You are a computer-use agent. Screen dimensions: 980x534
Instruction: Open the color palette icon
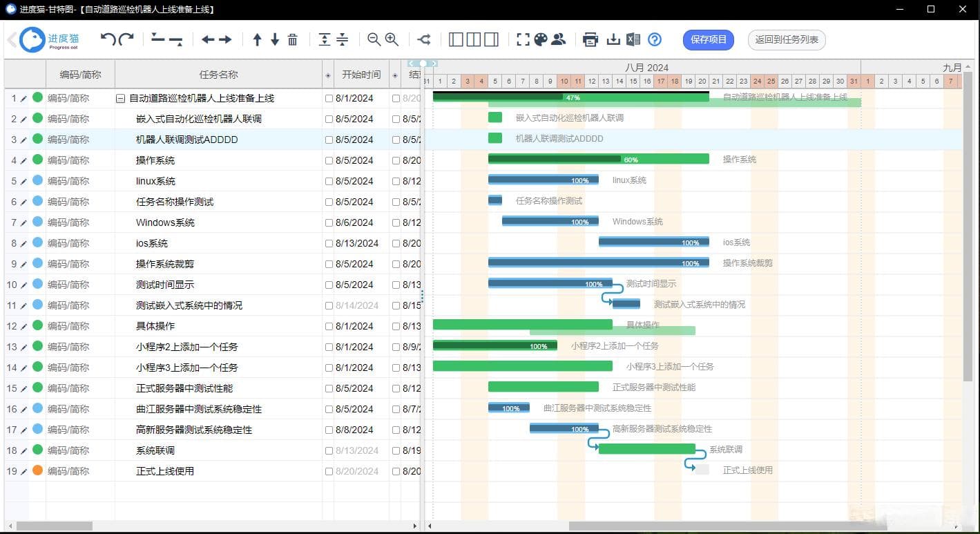pos(541,39)
